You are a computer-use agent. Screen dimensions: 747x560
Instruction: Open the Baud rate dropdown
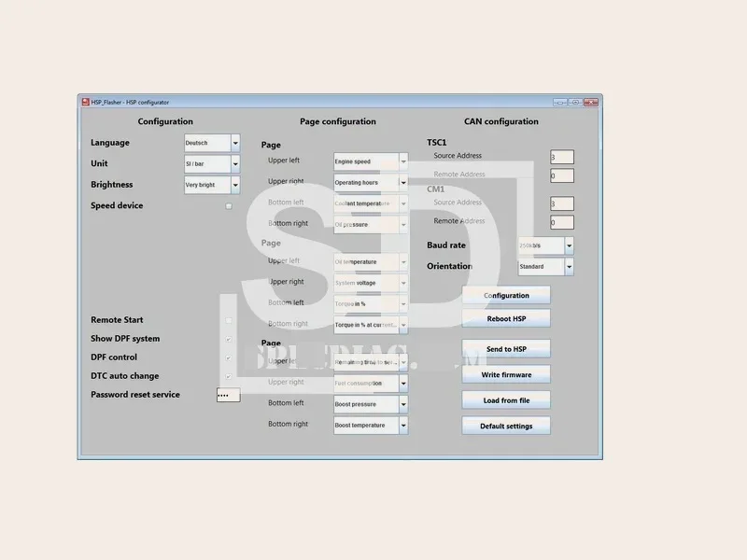click(x=546, y=245)
